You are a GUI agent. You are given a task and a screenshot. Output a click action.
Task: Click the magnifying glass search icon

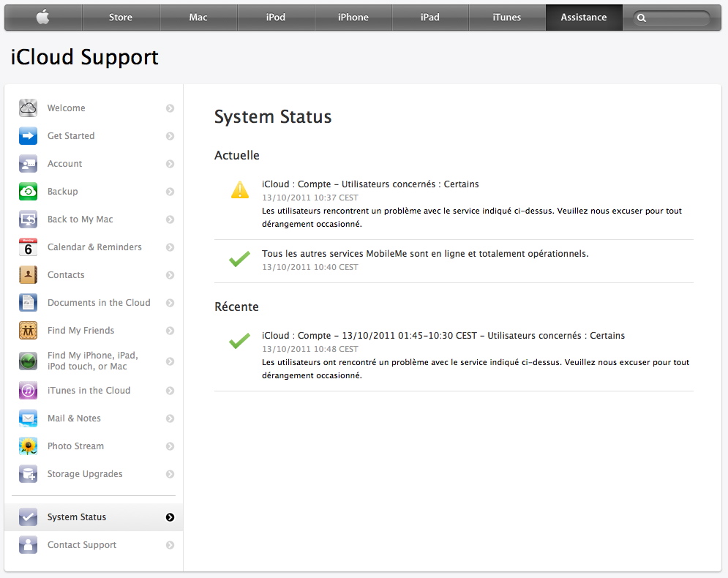point(642,18)
